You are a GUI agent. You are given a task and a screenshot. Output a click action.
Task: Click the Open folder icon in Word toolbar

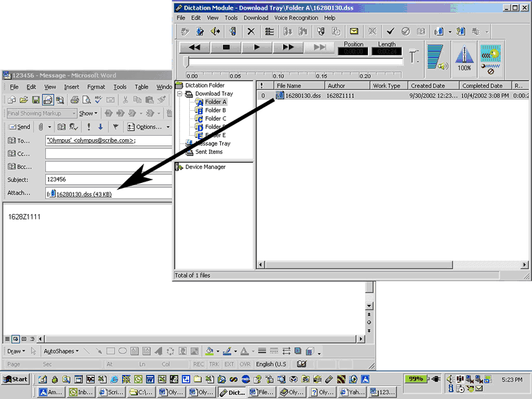click(x=24, y=100)
